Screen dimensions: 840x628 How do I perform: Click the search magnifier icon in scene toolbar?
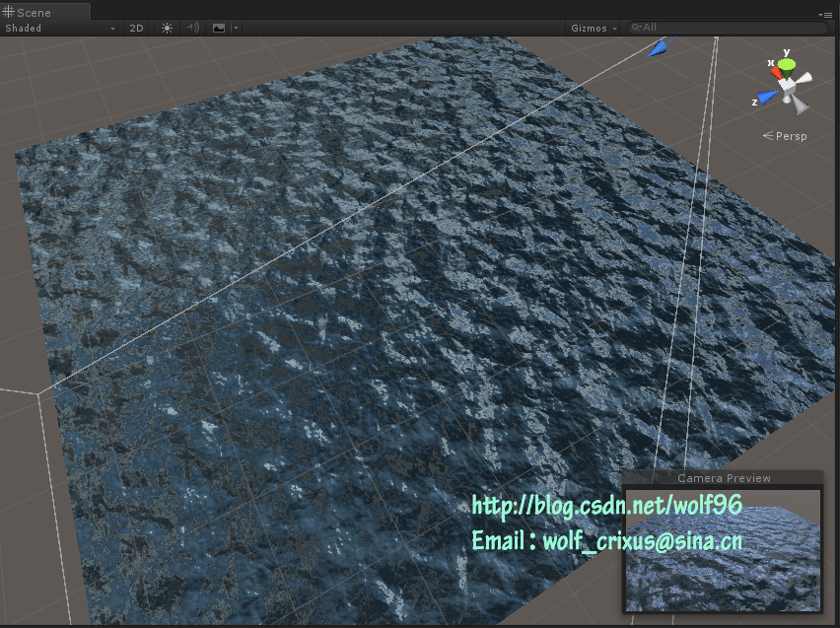636,29
